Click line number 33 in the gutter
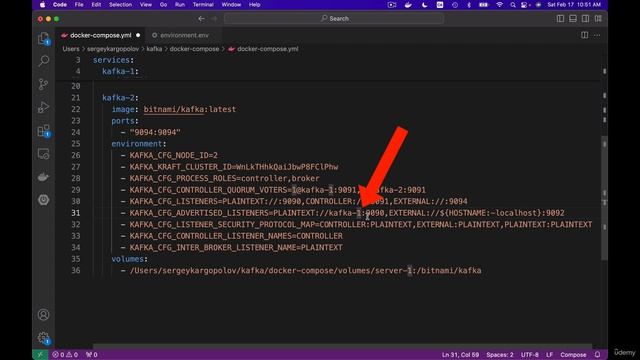 point(76,236)
